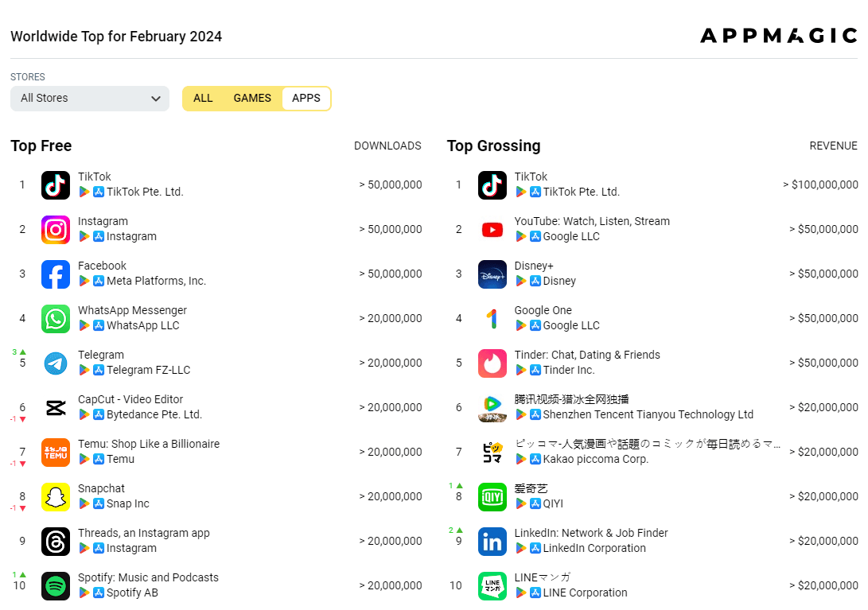
Task: Open the iQIYI green app icon
Action: tap(492, 497)
